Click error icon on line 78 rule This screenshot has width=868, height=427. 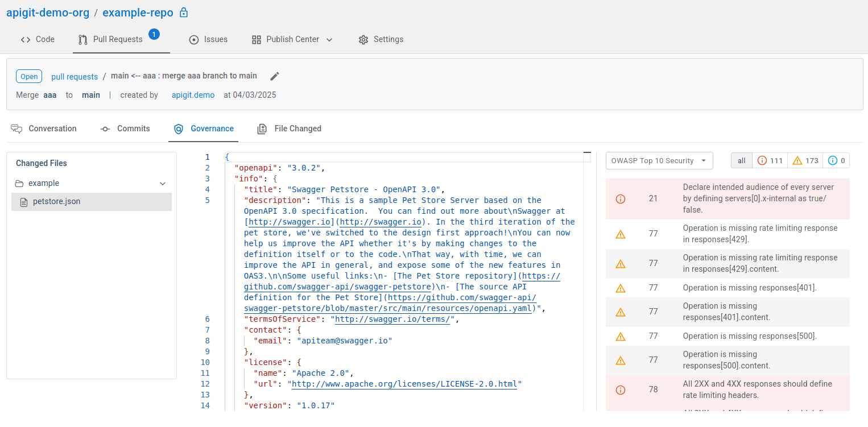coord(621,390)
